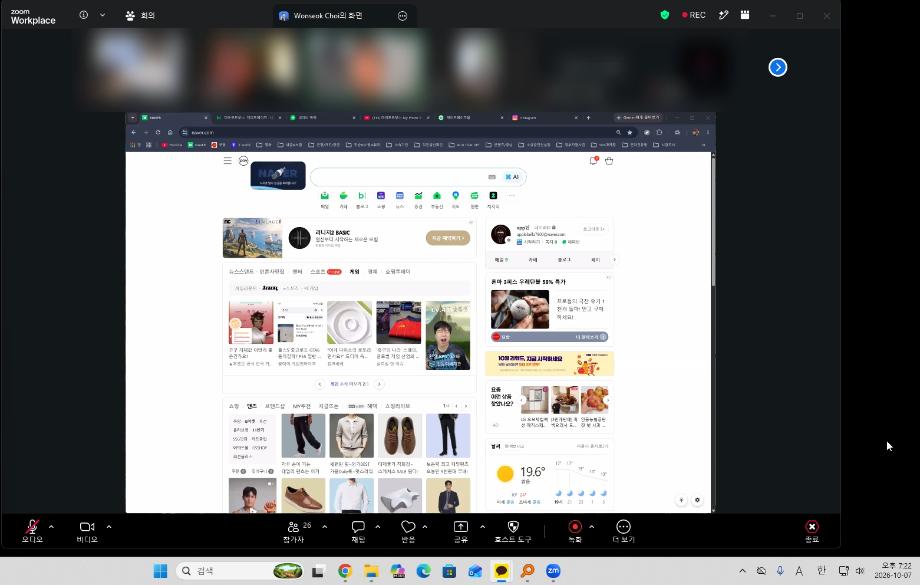920x585 pixels.
Task: Toggle the Korean IME language indicator
Action: (x=821, y=571)
